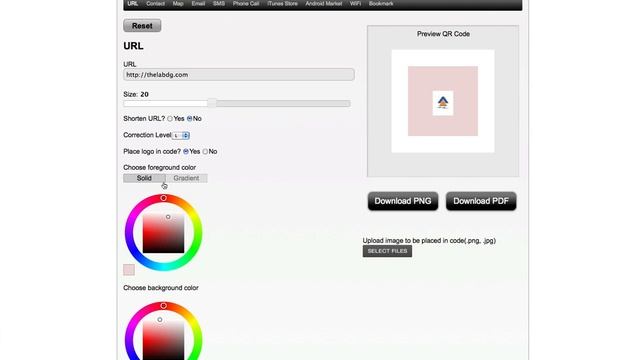Open the Bookmark tab
The width and height of the screenshot is (640, 360).
coord(381,4)
